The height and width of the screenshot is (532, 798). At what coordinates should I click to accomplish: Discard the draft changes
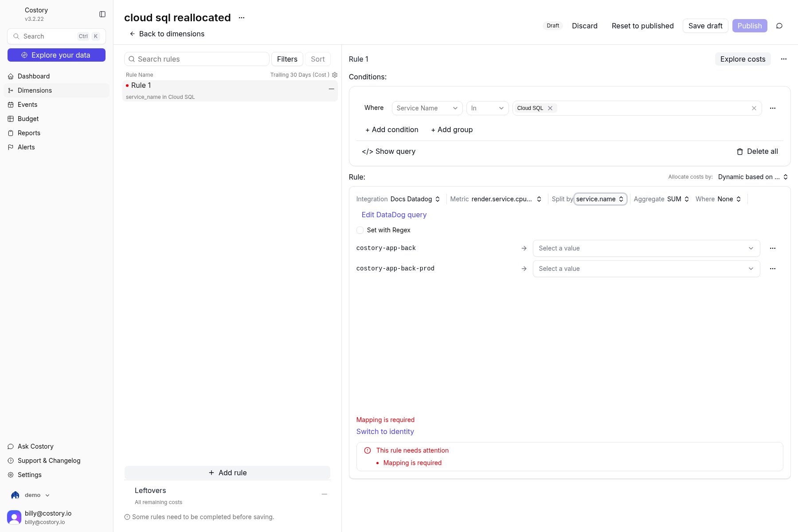585,26
